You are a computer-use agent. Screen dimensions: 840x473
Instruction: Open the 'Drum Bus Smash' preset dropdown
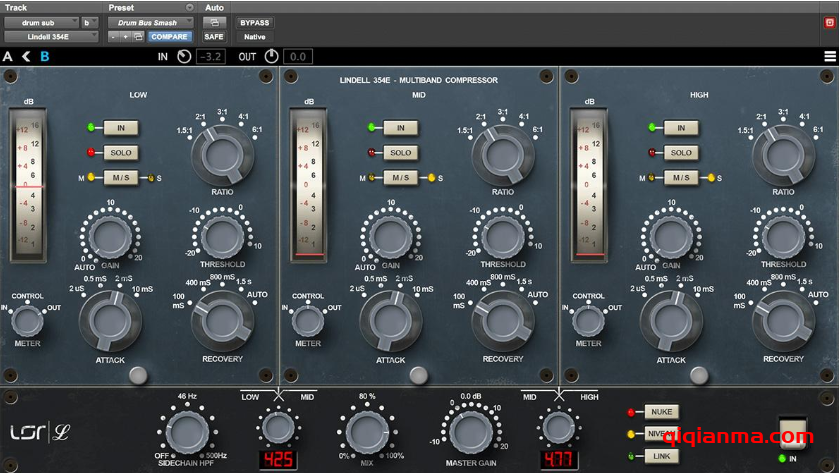148,22
